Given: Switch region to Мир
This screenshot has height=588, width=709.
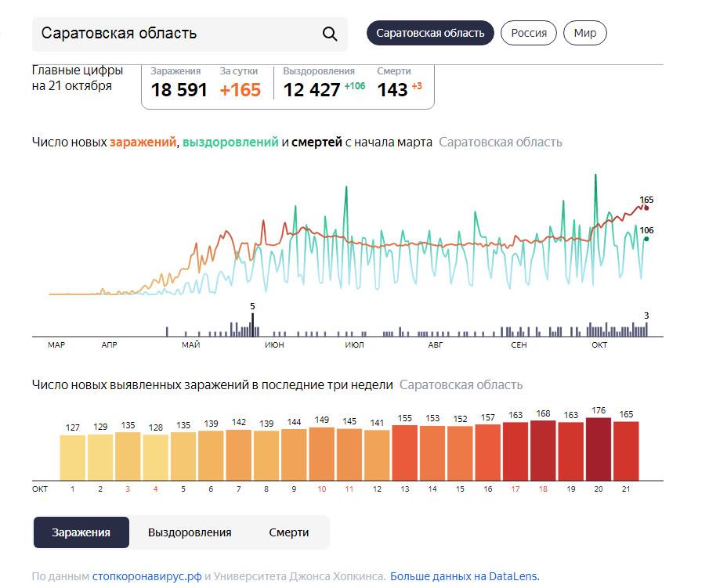Looking at the screenshot, I should 584,34.
